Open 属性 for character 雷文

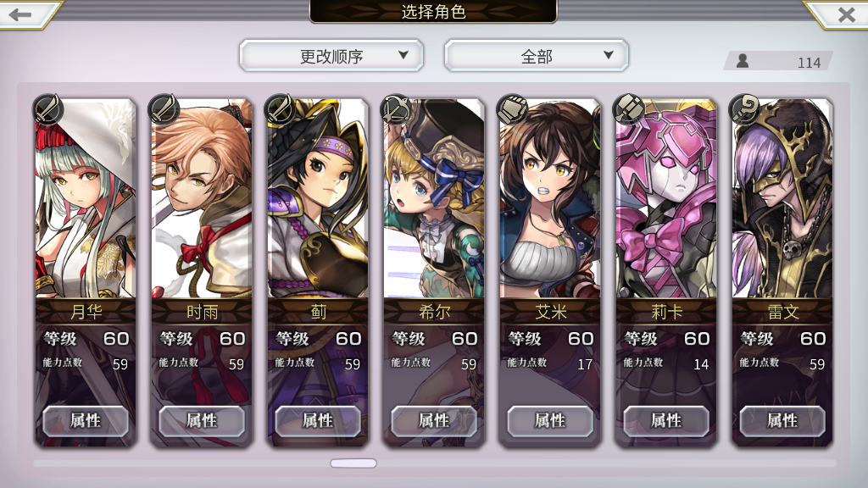pos(782,421)
